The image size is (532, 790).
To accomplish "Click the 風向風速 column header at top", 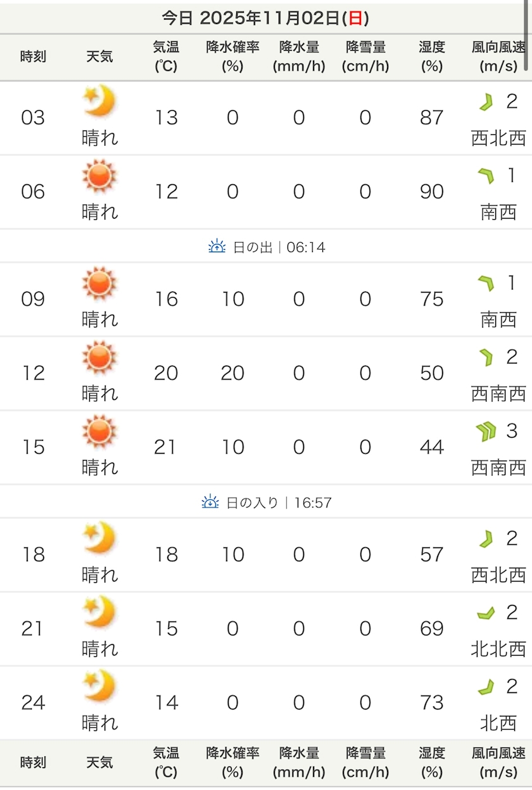I will [498, 56].
